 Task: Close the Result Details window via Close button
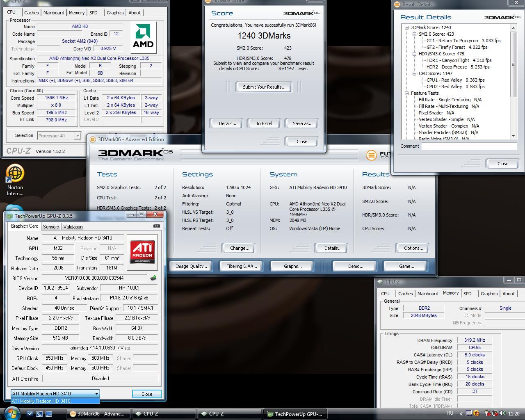click(x=502, y=164)
